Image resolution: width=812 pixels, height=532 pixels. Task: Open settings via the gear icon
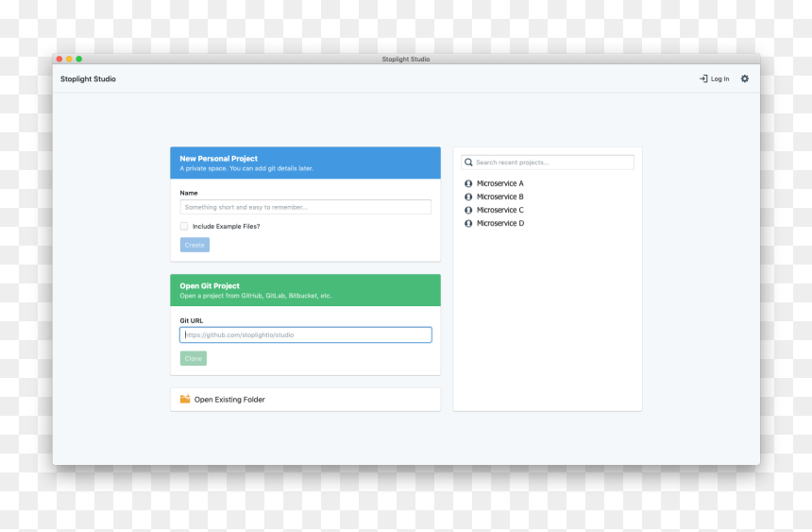coord(745,78)
